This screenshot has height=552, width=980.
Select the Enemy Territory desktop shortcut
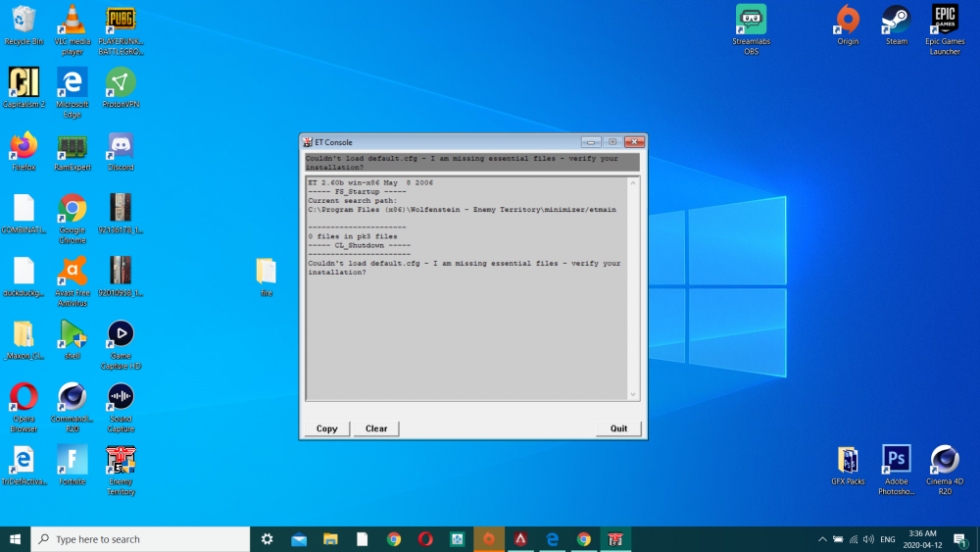(121, 471)
